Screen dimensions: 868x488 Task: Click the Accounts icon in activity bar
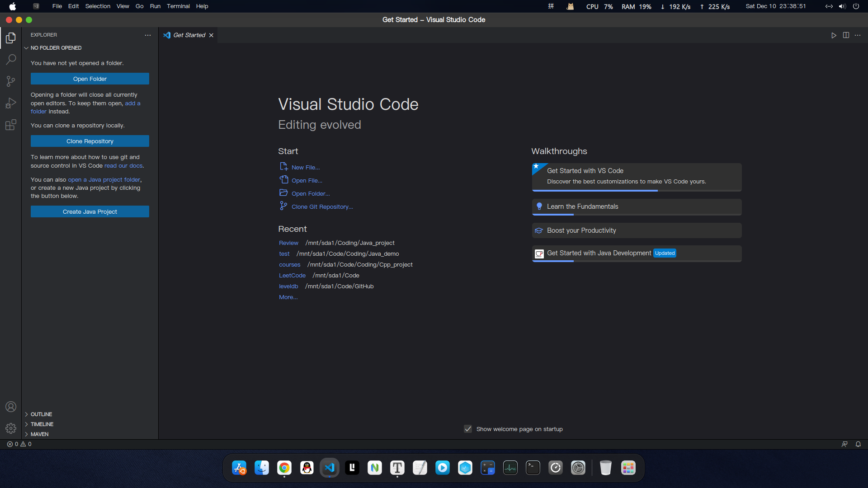(11, 407)
